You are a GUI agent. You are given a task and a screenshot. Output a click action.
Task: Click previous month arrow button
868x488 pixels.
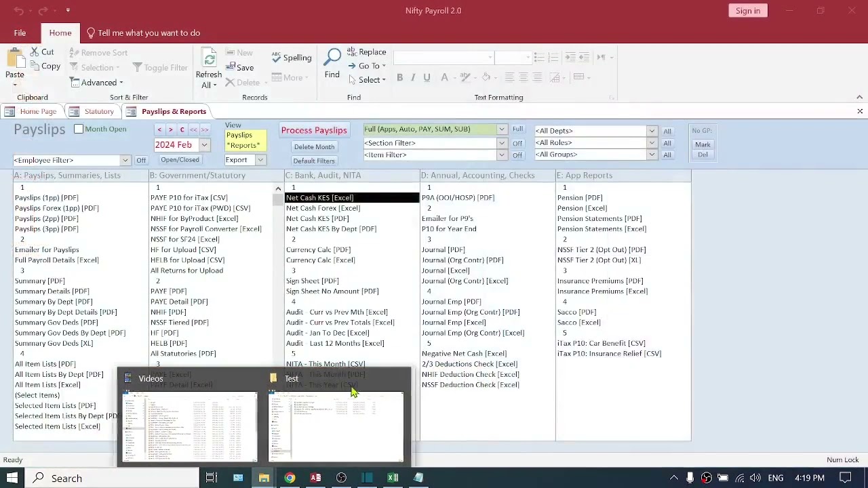click(159, 129)
